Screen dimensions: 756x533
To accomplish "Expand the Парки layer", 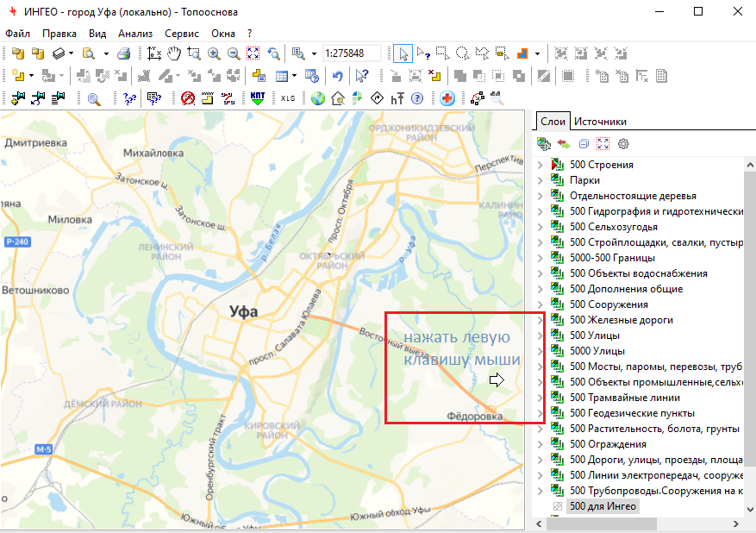I will click(x=540, y=180).
